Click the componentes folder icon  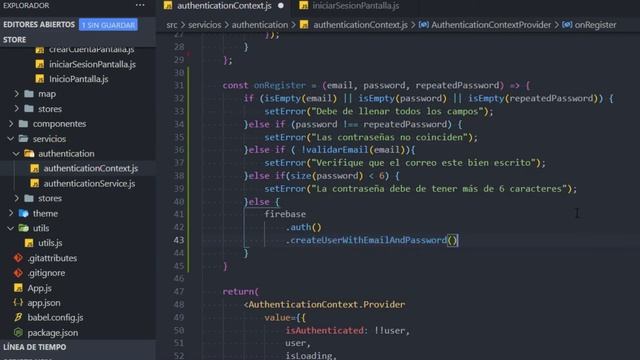tap(24, 124)
